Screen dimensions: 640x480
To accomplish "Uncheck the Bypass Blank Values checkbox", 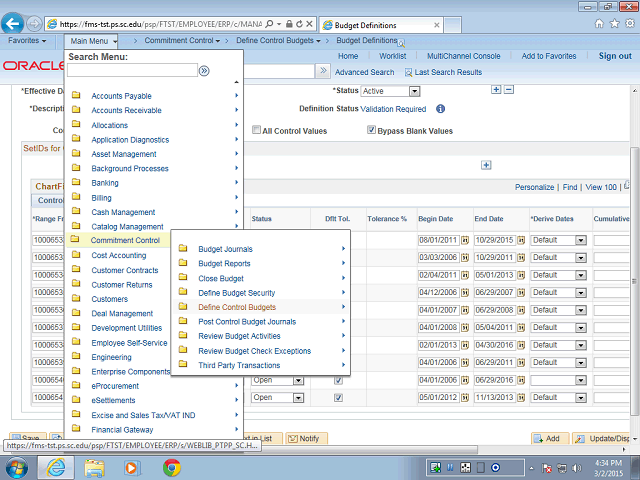I will point(371,130).
